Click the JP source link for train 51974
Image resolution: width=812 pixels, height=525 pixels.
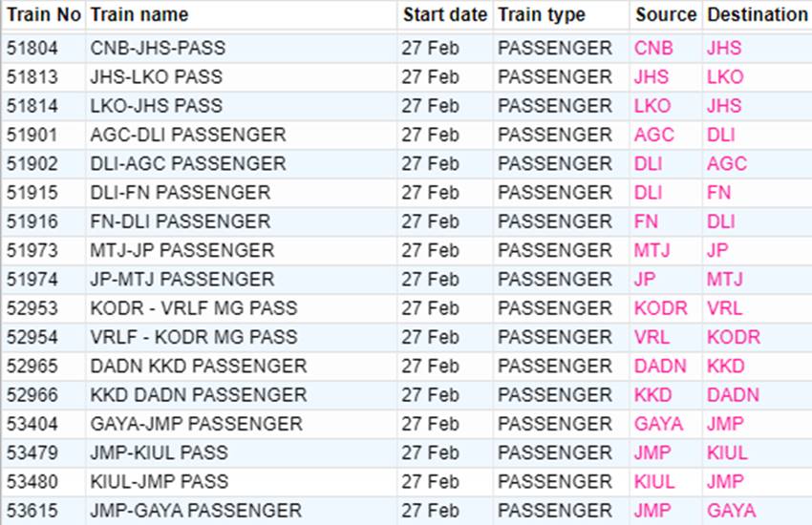click(645, 280)
